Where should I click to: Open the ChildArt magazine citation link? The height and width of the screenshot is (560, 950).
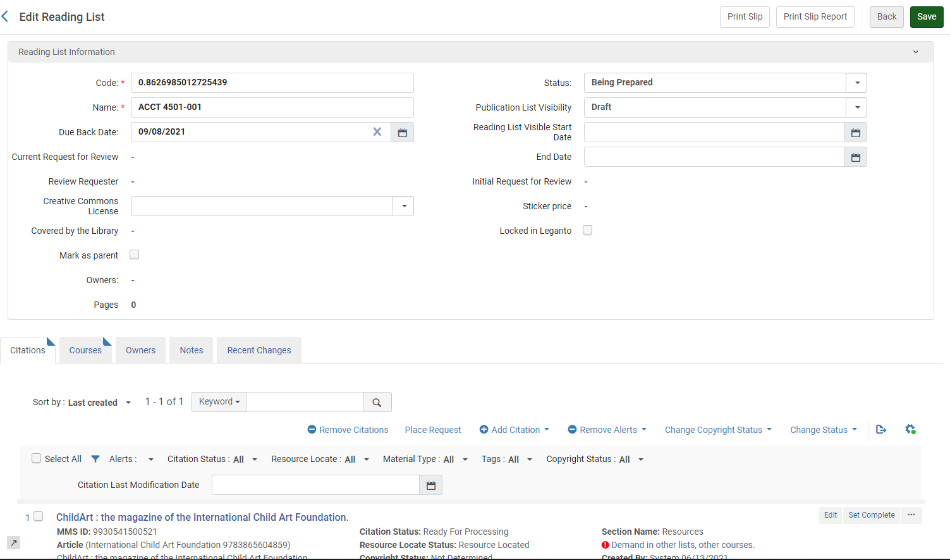point(202,517)
